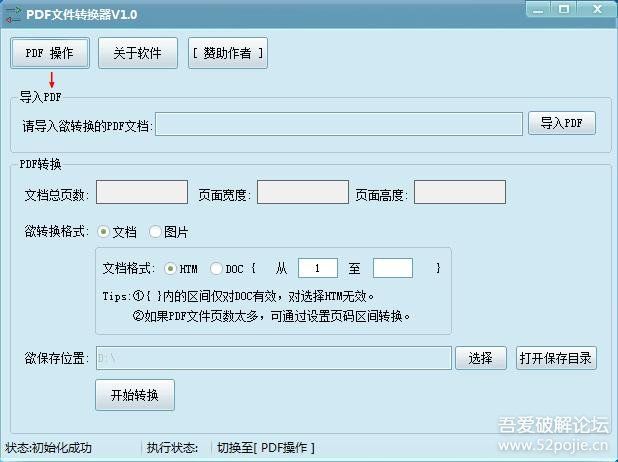The image size is (618, 462).
Task: Minimize the PDF converter window
Action: tap(538, 9)
